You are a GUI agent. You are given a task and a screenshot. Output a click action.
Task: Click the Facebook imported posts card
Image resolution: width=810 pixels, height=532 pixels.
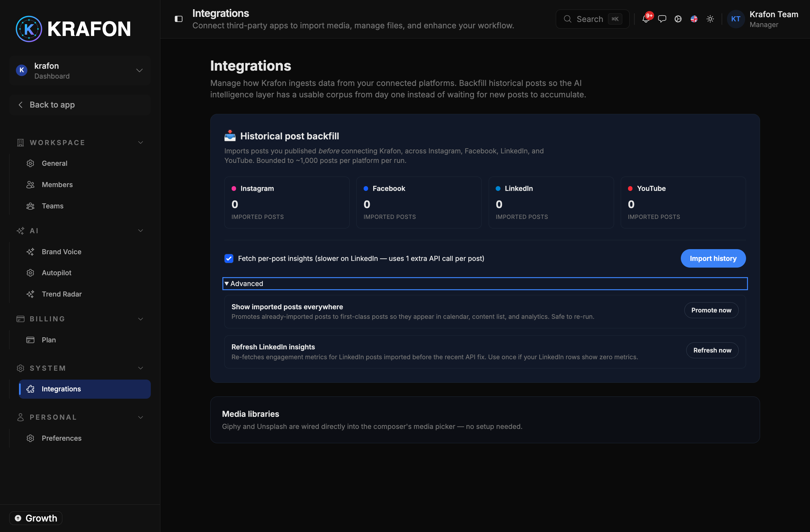pyautogui.click(x=419, y=202)
